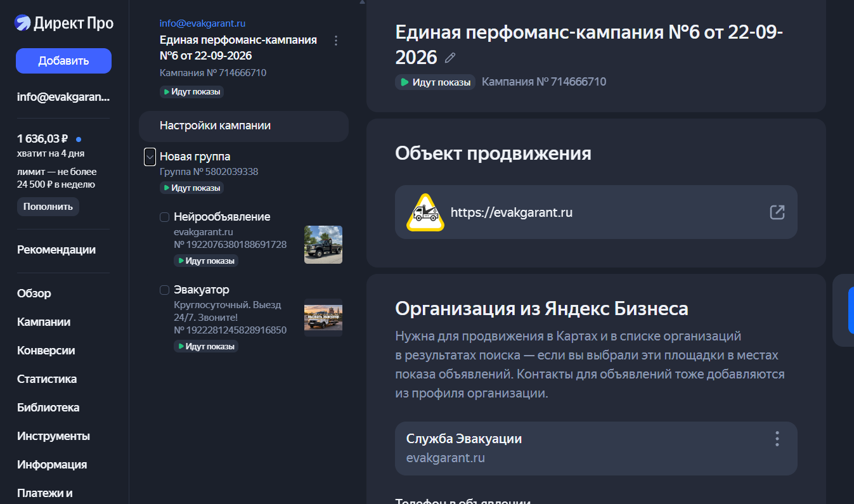Click the Организация из Яндекс Бизнеса heading
Image resolution: width=854 pixels, height=504 pixels.
542,309
